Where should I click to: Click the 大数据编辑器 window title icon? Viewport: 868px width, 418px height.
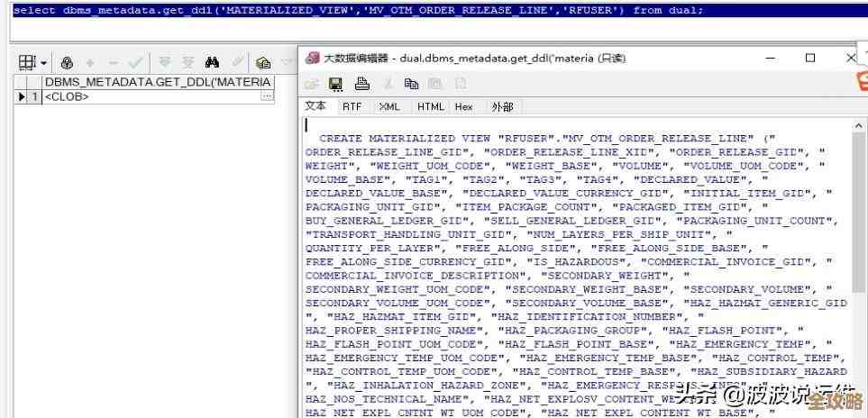point(313,58)
